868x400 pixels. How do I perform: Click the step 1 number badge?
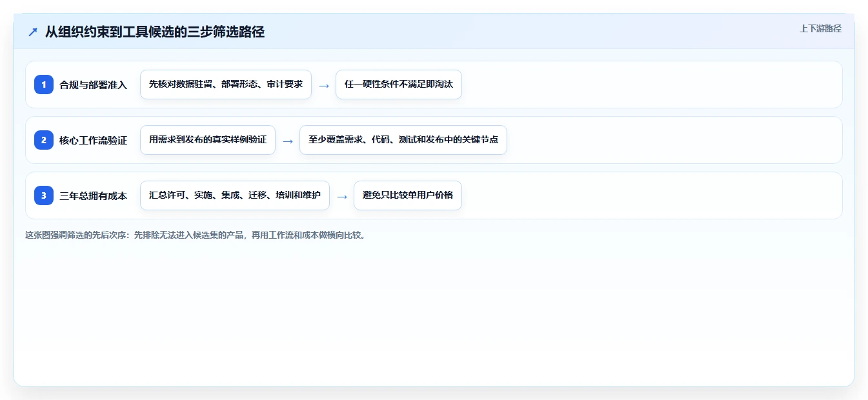[44, 85]
